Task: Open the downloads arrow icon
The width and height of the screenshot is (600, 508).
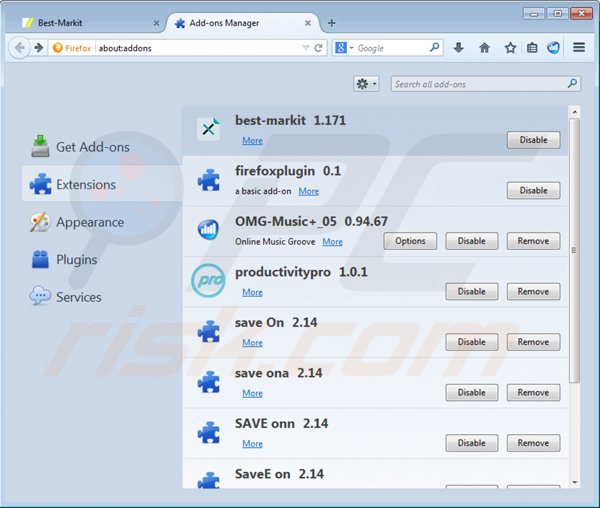Action: click(458, 48)
